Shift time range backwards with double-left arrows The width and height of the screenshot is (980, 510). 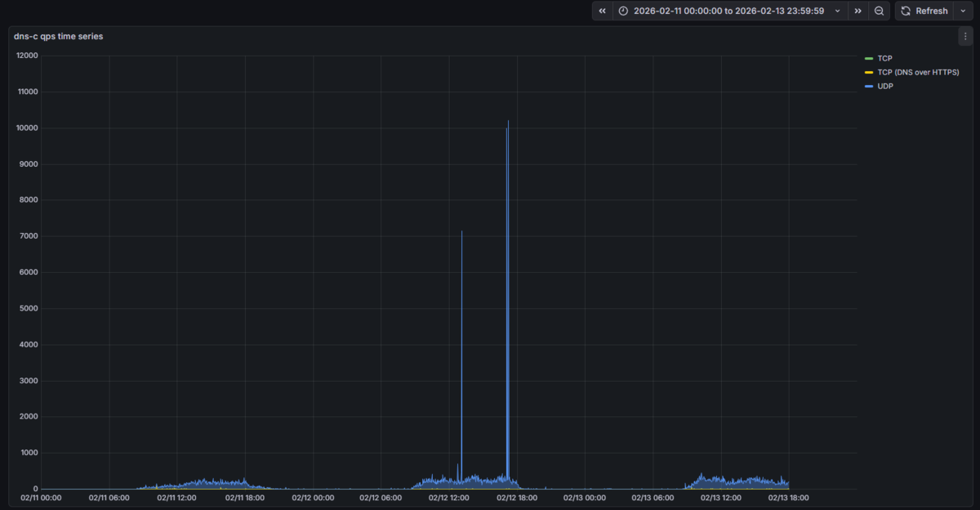tap(603, 11)
